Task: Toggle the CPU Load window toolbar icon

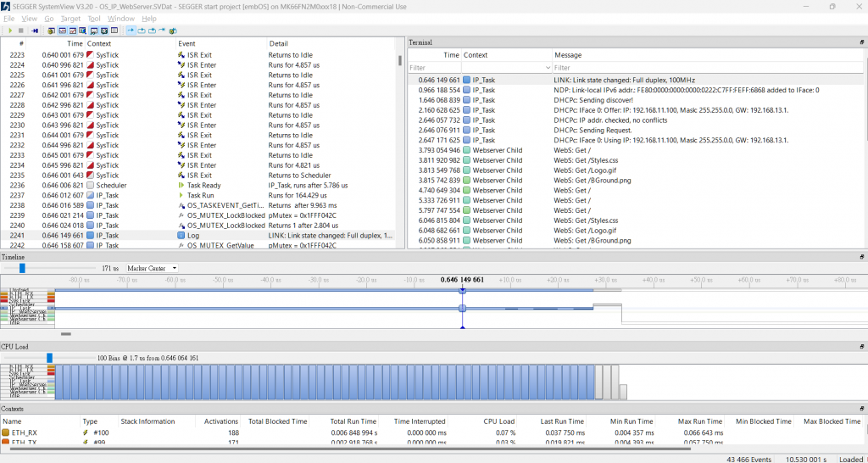Action: (73, 31)
